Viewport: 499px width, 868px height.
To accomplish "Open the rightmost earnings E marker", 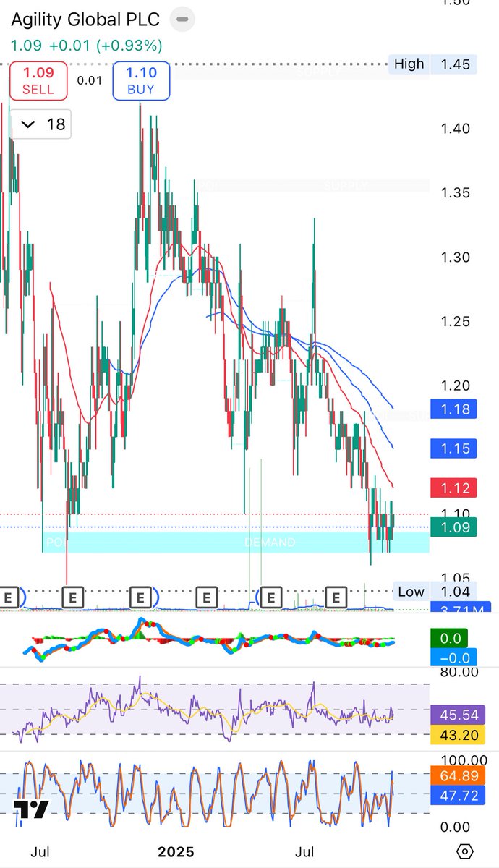I will click(x=336, y=597).
